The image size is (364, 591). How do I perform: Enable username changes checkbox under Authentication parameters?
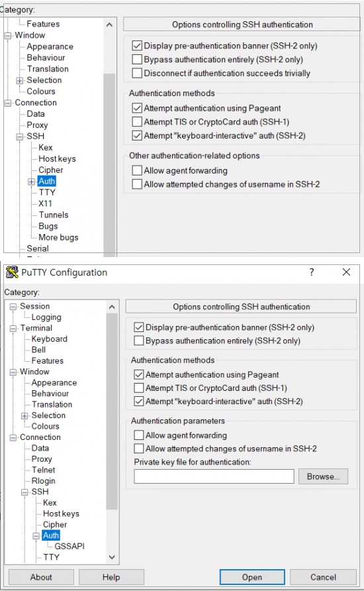tap(139, 449)
